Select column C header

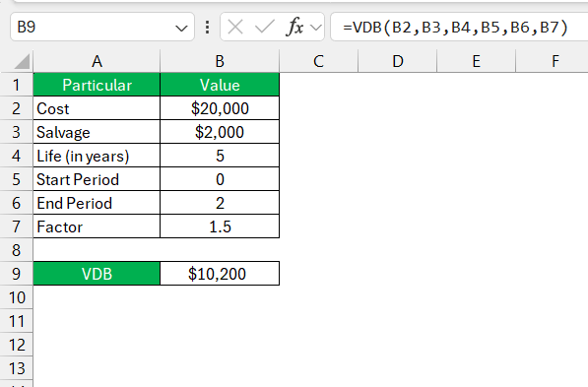[319, 61]
